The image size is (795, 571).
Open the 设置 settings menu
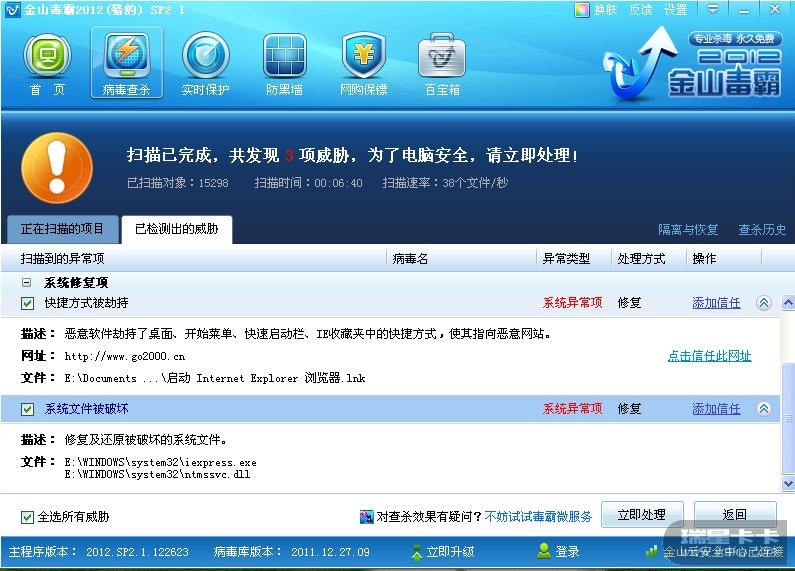click(675, 10)
